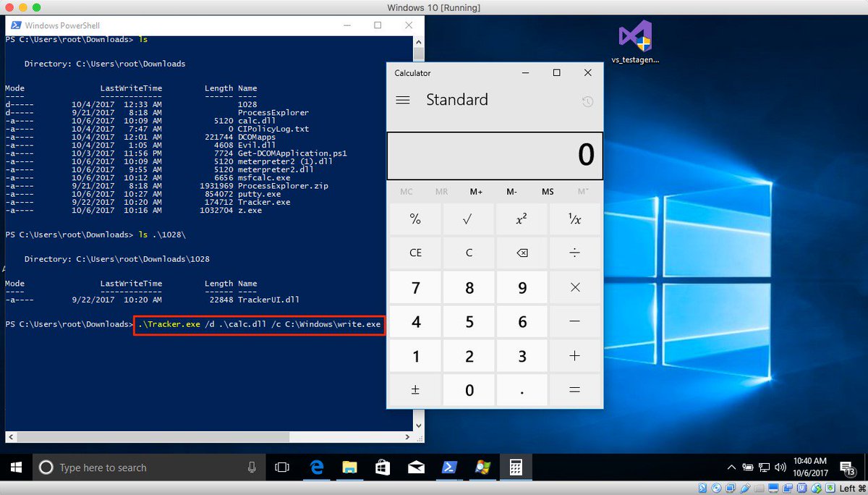This screenshot has width=868, height=495.
Task: Click the MR memory recall button
Action: coord(441,192)
